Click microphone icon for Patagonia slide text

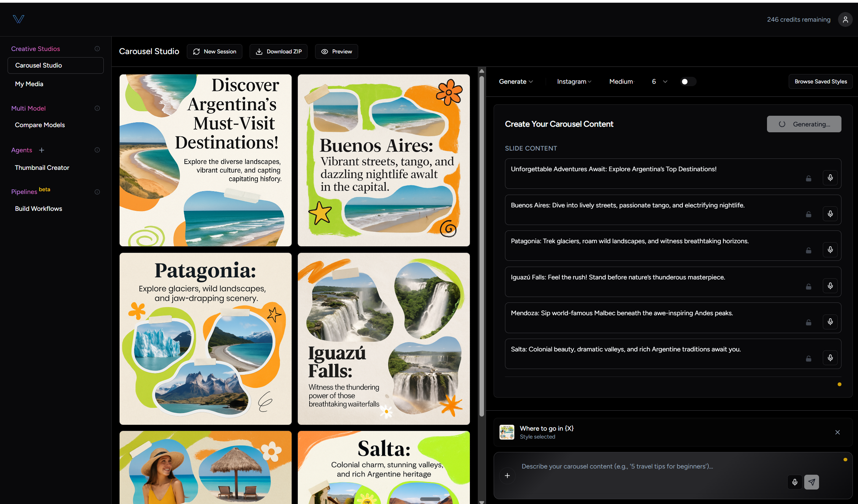click(x=830, y=249)
